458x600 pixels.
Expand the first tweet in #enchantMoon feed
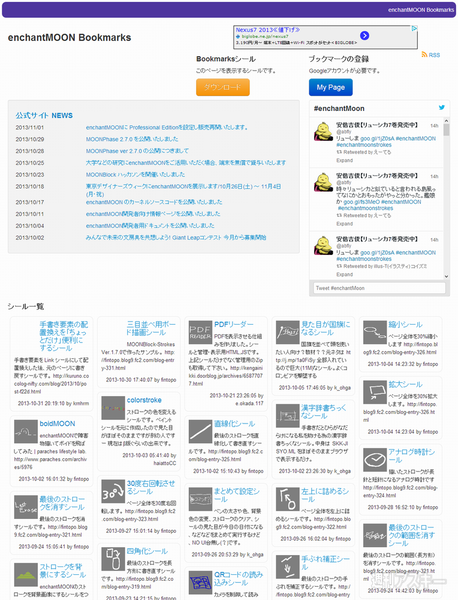(x=344, y=160)
